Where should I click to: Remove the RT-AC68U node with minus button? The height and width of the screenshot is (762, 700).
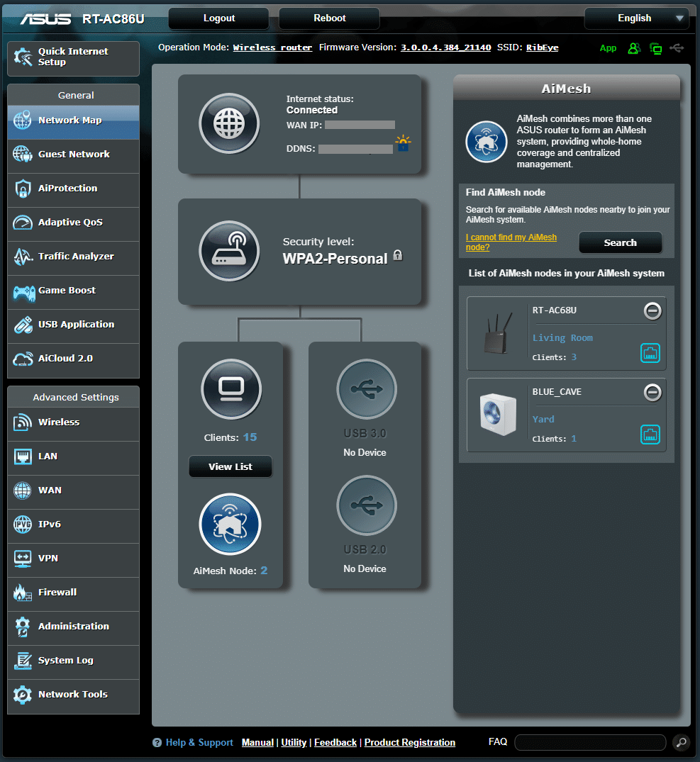(652, 310)
